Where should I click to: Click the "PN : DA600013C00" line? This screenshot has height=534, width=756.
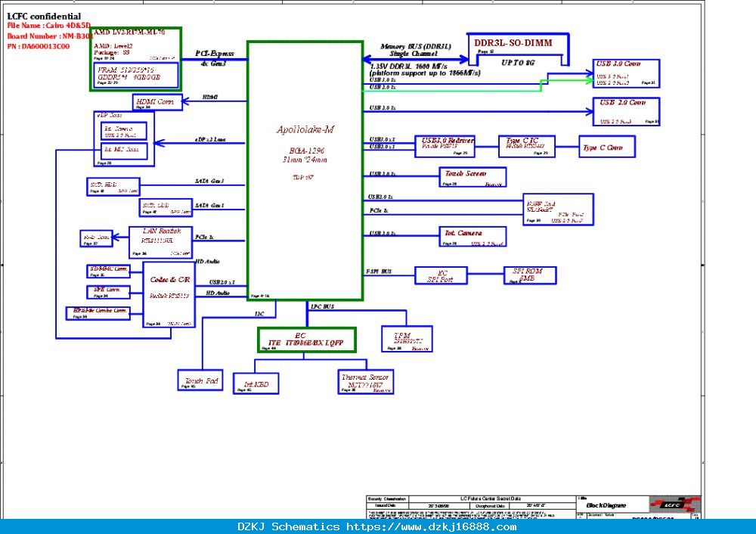38,47
